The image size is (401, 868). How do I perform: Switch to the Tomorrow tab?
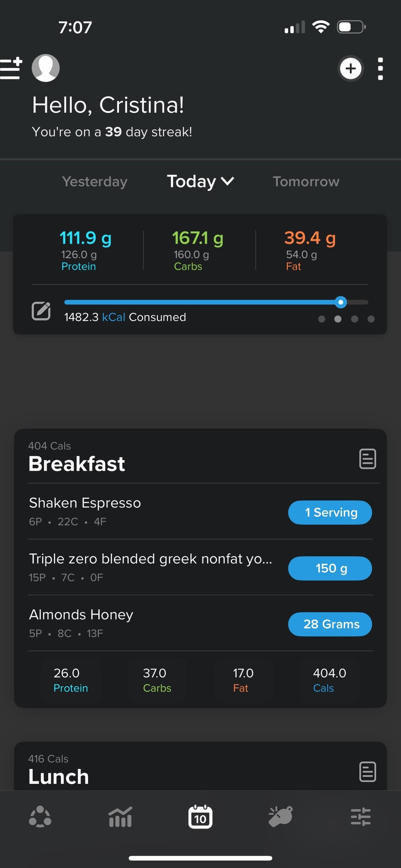tap(306, 181)
